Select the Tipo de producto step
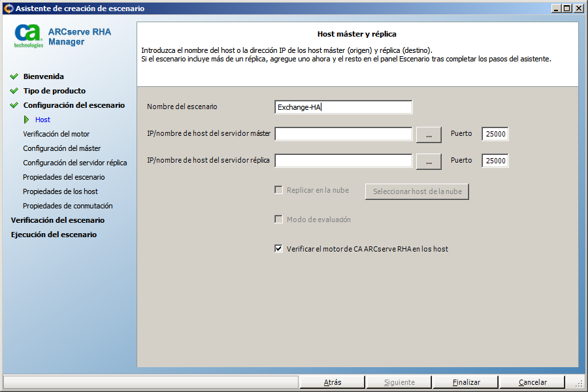The image size is (588, 392). (x=54, y=91)
